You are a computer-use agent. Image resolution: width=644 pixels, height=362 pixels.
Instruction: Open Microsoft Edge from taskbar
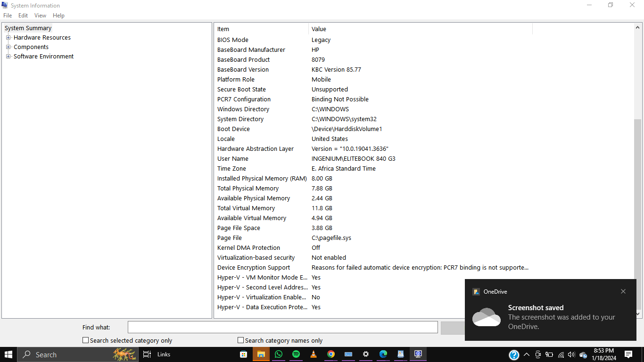[x=383, y=354]
